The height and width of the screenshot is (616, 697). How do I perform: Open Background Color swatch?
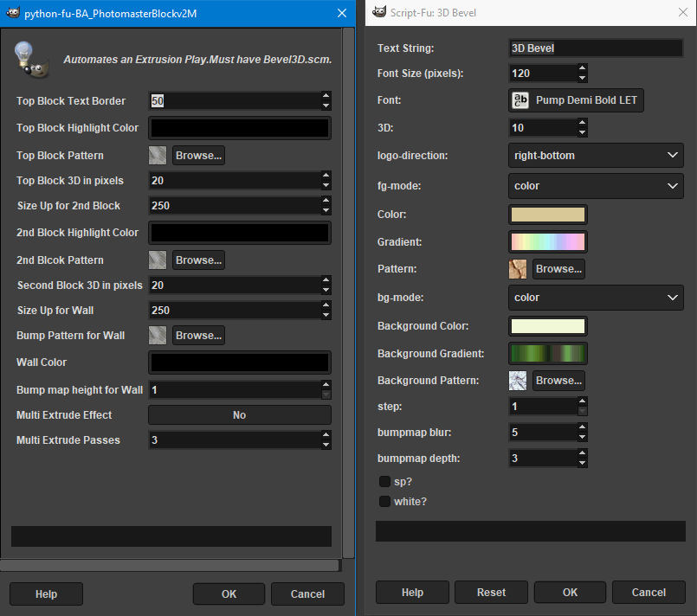pyautogui.click(x=547, y=326)
